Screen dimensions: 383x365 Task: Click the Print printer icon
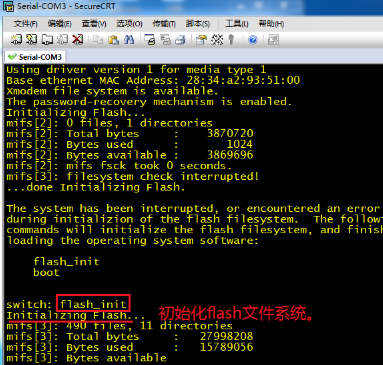pos(180,40)
